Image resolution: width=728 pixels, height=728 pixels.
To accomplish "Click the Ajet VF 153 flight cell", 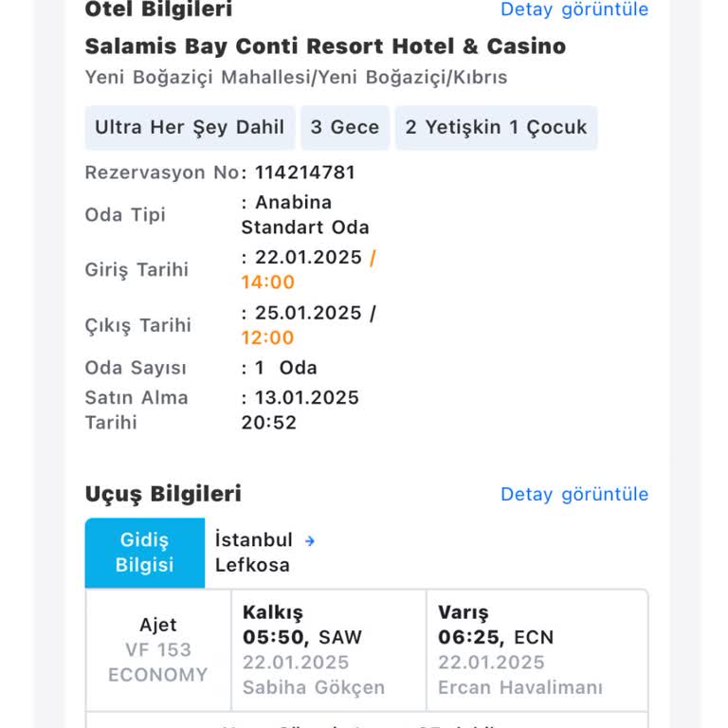I will 158,650.
